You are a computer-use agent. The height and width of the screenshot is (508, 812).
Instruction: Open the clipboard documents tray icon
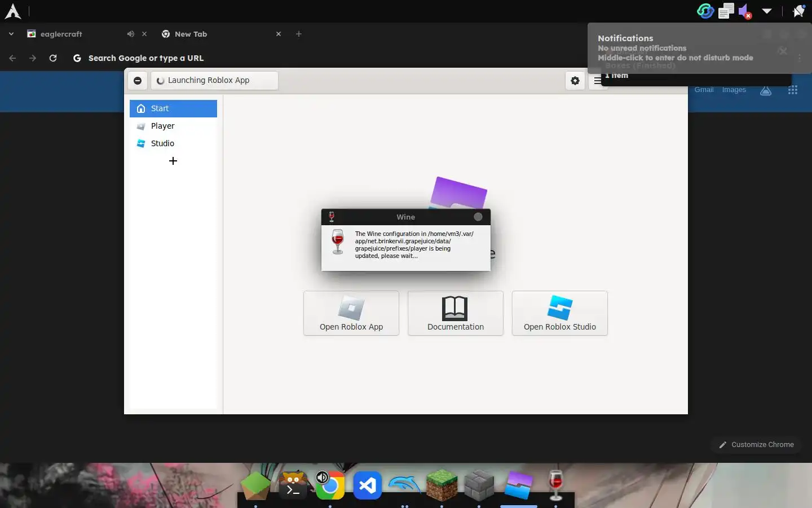point(726,11)
